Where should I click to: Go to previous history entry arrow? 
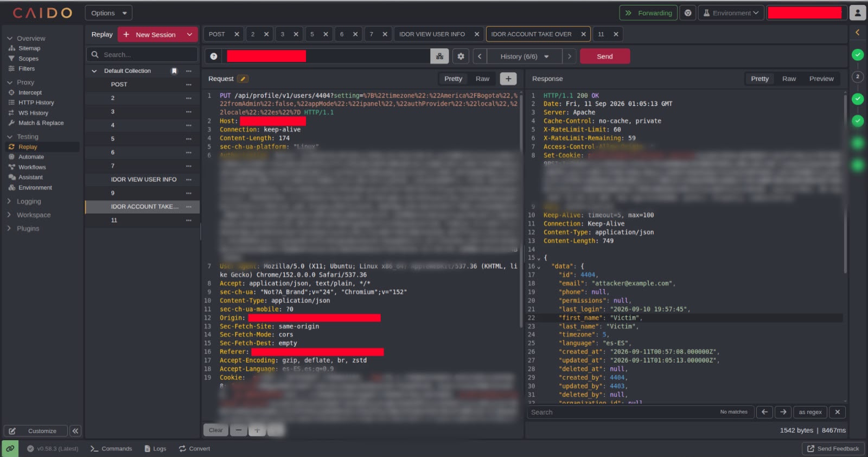pos(480,56)
